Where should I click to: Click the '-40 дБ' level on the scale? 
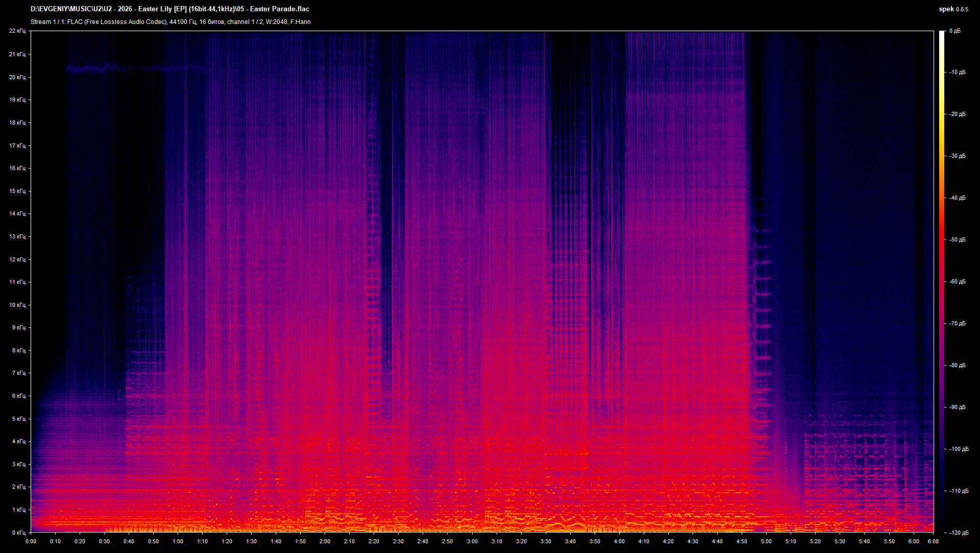click(x=958, y=198)
